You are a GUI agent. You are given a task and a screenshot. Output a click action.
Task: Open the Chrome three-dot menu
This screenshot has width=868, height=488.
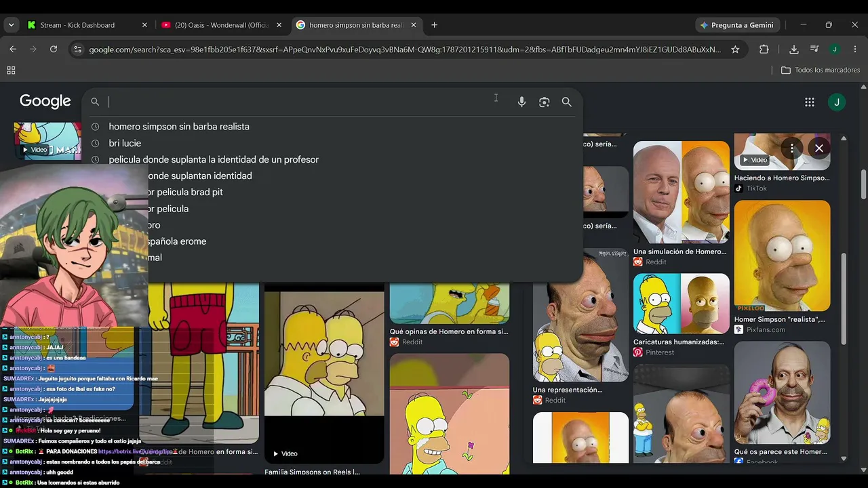coord(854,49)
